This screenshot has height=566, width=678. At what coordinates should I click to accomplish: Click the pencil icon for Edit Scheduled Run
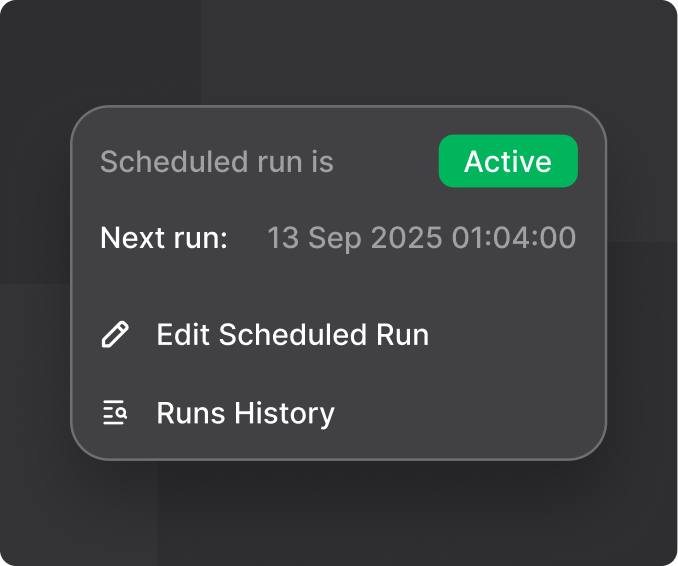point(115,334)
